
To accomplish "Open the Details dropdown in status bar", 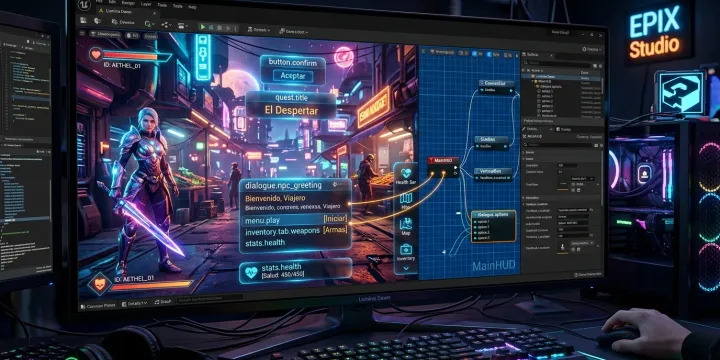I will coord(134,303).
